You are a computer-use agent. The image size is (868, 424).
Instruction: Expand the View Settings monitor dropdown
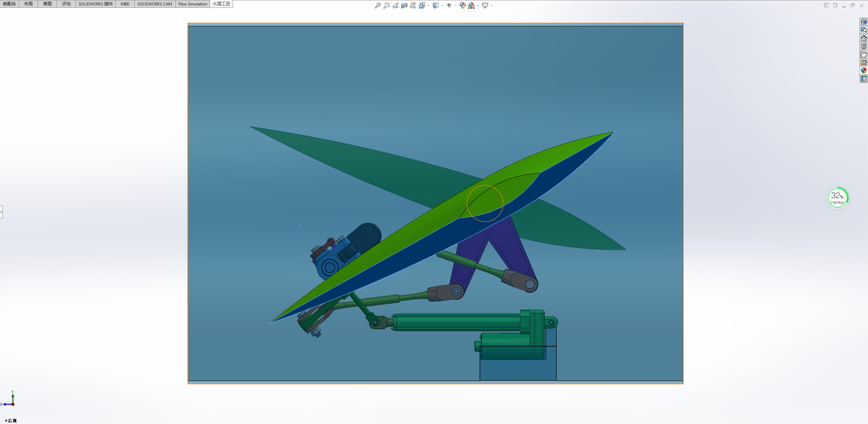point(491,5)
